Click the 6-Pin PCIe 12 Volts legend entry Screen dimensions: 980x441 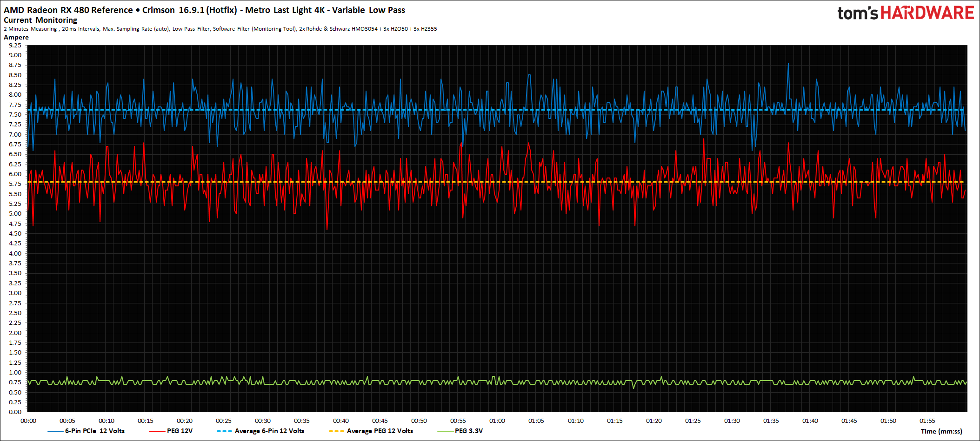coord(87,431)
